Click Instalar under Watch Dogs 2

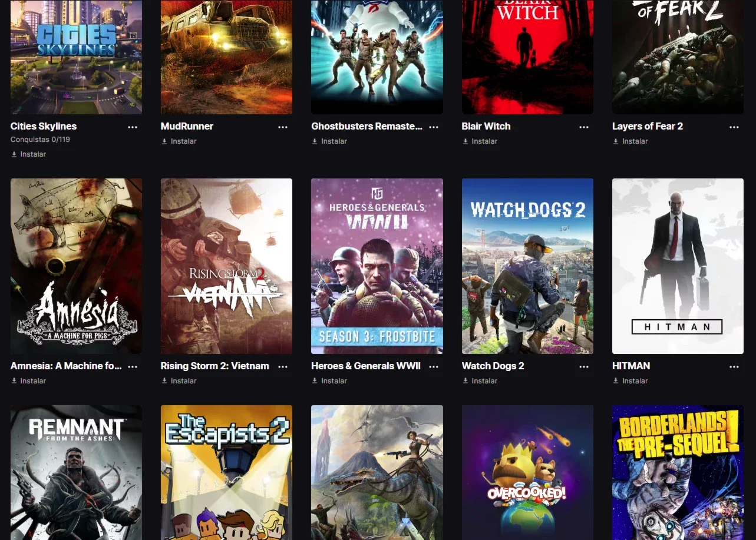[480, 381]
